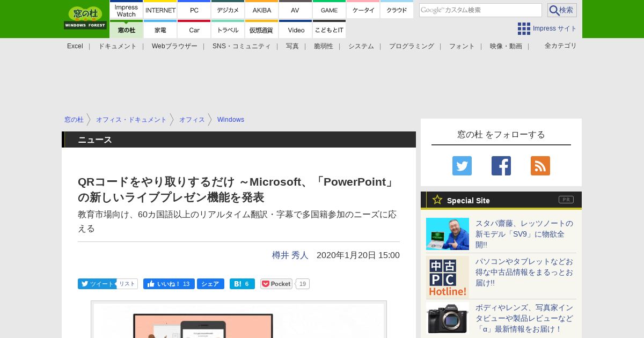Open the AV tab
This screenshot has height=338, width=644.
[295, 10]
